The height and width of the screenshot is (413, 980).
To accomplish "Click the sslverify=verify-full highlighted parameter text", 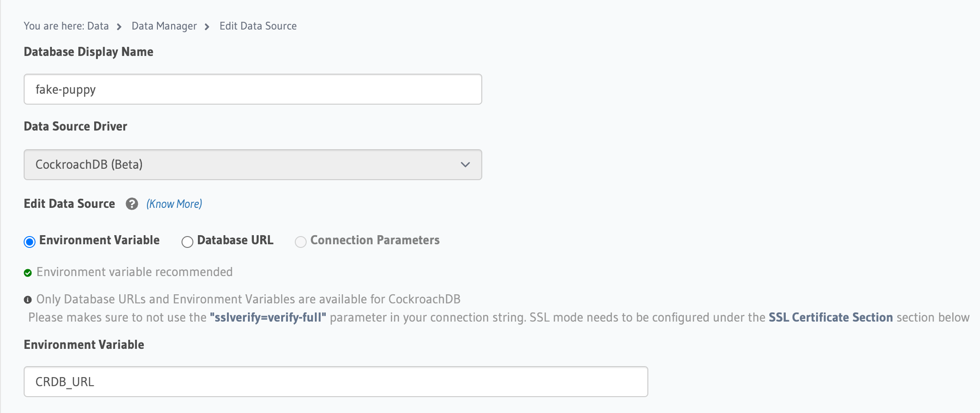I will (x=268, y=317).
